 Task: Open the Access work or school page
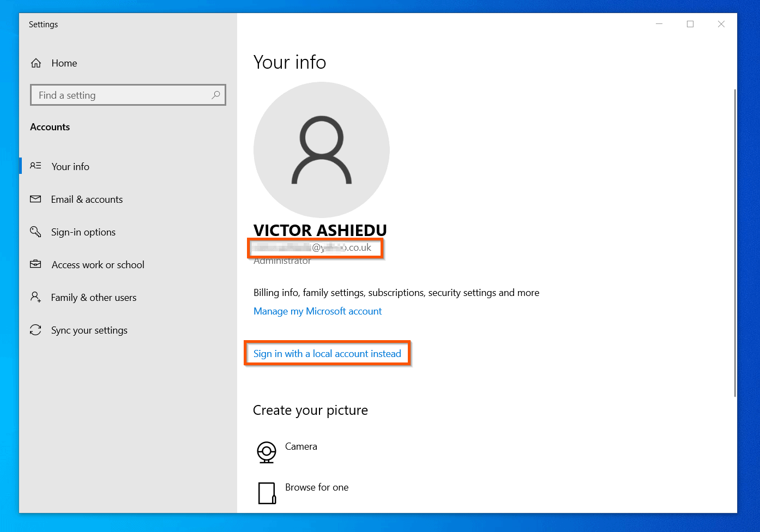pyautogui.click(x=97, y=264)
